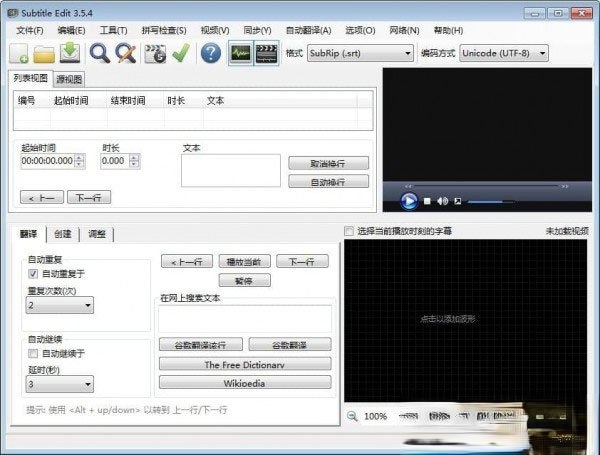The width and height of the screenshot is (600, 455).
Task: Switch to the 源视图 tab
Action: pyautogui.click(x=68, y=78)
